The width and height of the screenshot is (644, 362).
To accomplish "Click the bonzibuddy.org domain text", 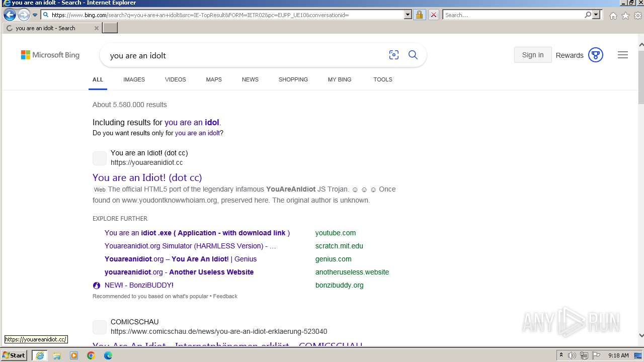I will pyautogui.click(x=340, y=285).
